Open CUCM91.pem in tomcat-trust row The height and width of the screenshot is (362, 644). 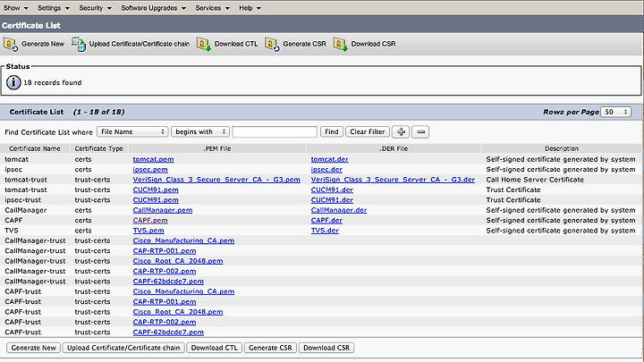click(156, 190)
